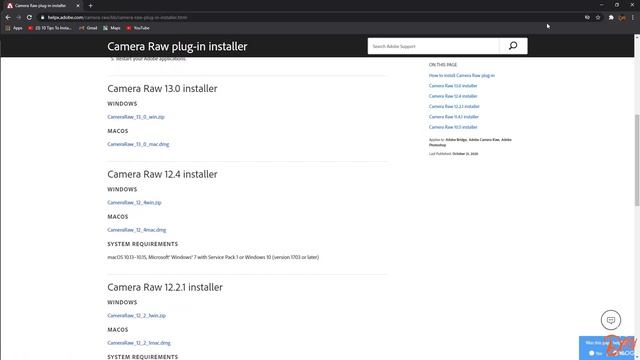Jump to Camera Raw 13.0 installer sidebar link
Screen dimensions: 640x360
(x=453, y=86)
